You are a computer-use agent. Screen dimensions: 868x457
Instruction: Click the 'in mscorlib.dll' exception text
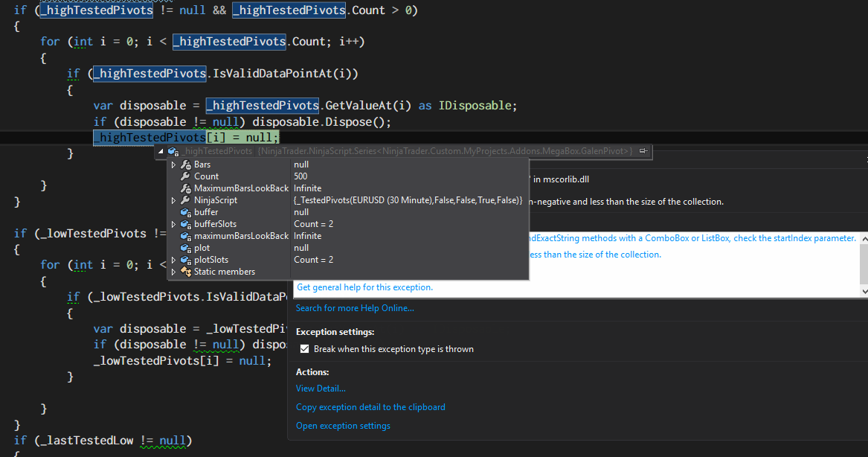561,179
